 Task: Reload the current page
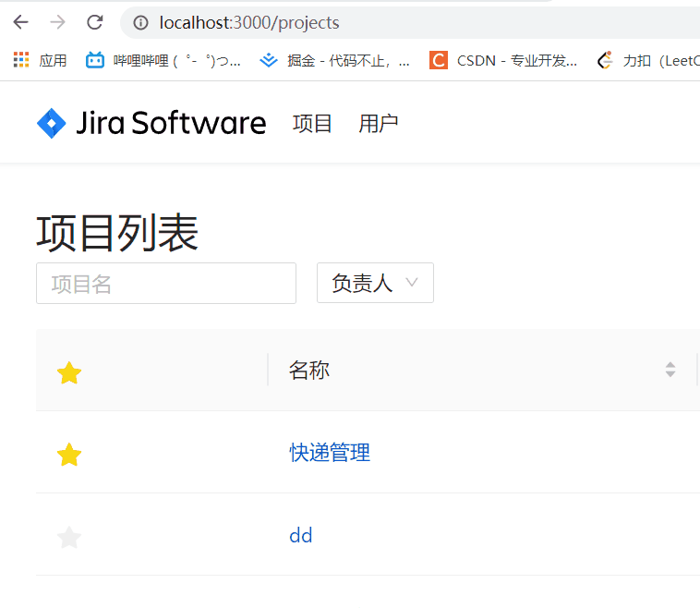click(94, 22)
